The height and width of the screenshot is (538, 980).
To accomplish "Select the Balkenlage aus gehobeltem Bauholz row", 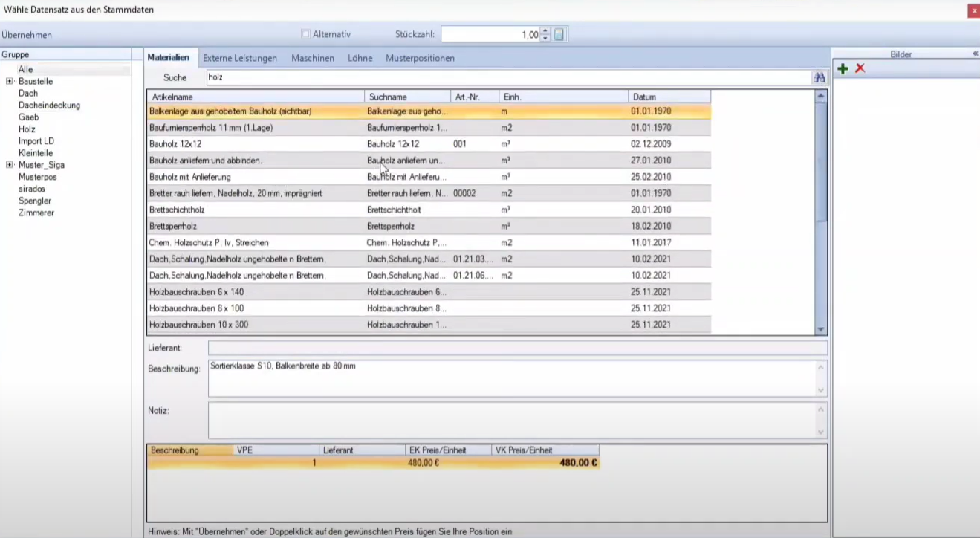I will 429,111.
